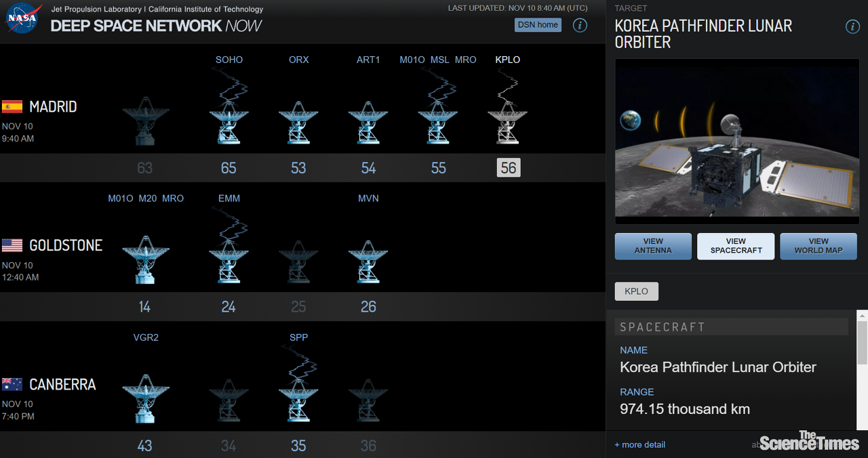Click the ORX spacecraft label

pyautogui.click(x=298, y=60)
